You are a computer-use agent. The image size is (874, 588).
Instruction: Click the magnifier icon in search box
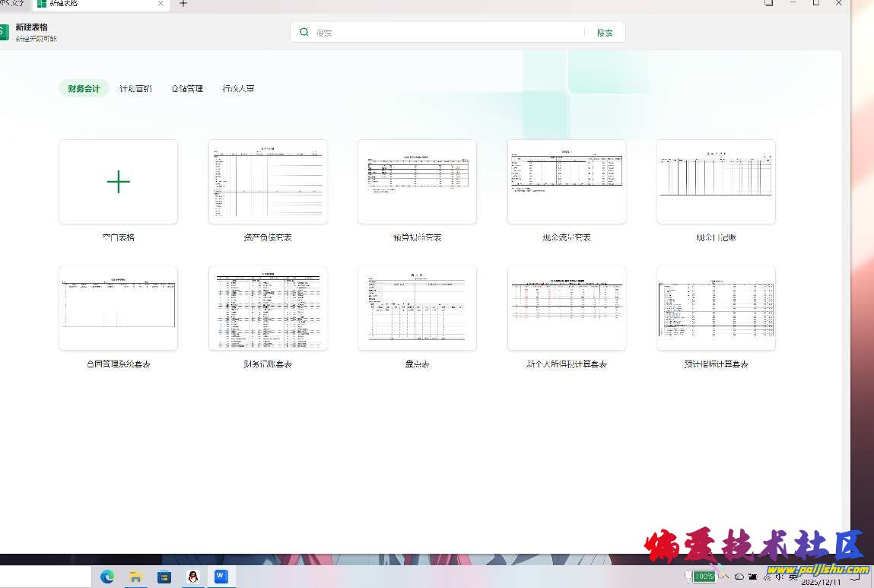coord(304,32)
